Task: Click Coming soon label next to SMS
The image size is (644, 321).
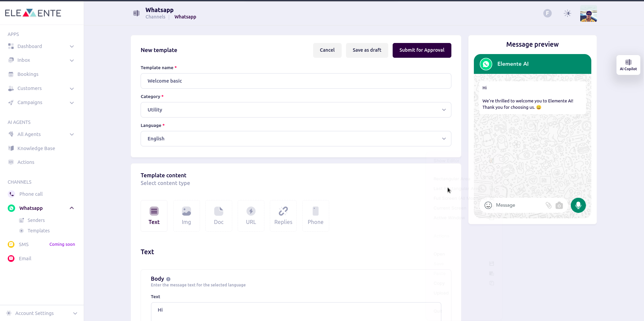Action: 62,244
